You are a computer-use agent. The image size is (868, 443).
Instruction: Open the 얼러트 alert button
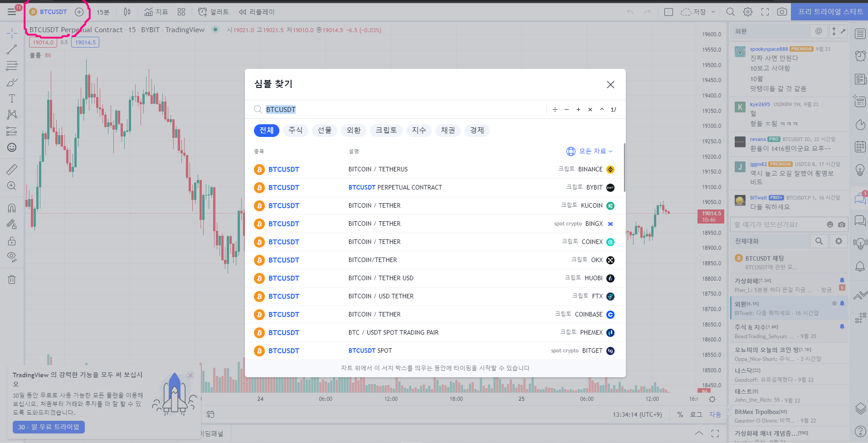214,12
